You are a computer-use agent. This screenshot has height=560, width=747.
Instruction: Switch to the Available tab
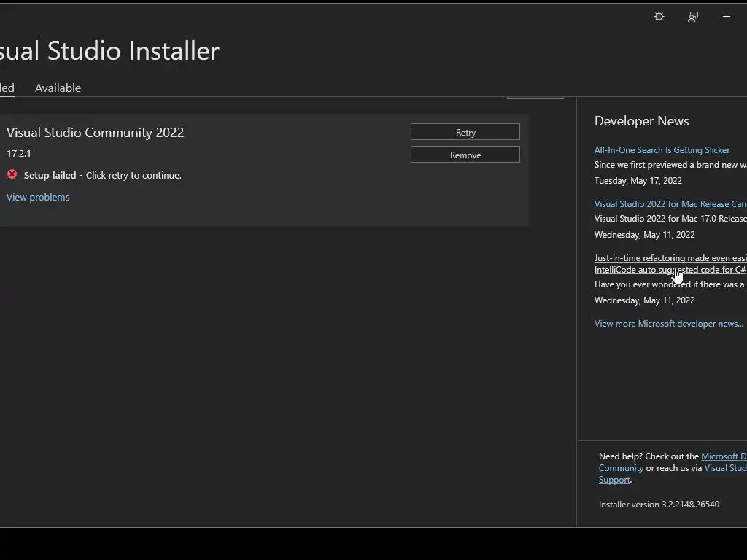tap(58, 88)
